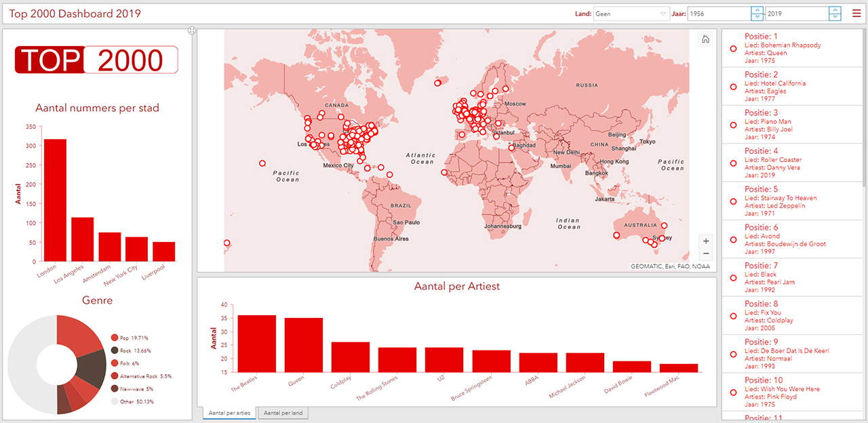Decrease the 1956 start year

pyautogui.click(x=757, y=17)
